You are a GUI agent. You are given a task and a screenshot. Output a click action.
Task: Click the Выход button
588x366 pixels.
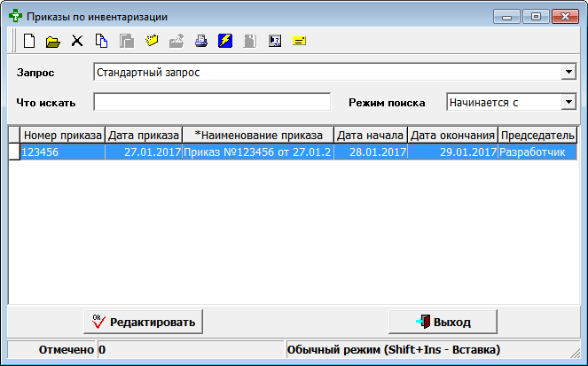[443, 321]
